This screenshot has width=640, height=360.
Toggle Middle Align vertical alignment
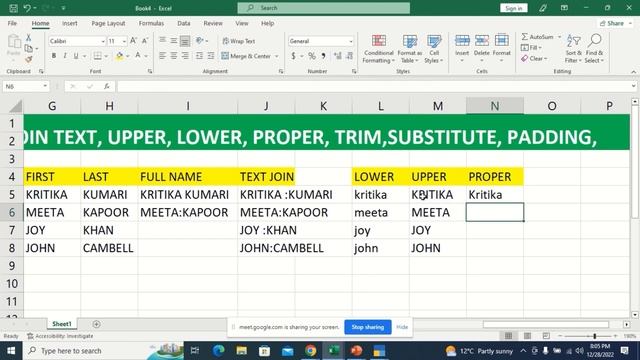(x=174, y=40)
